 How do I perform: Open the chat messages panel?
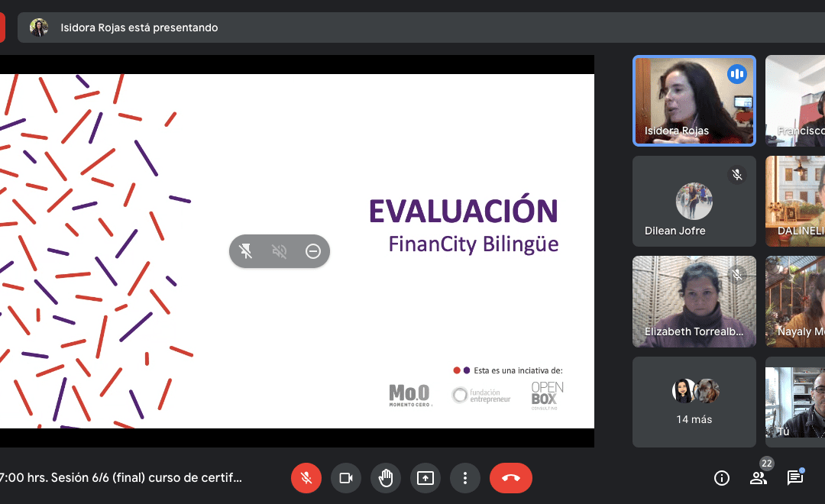click(x=794, y=478)
